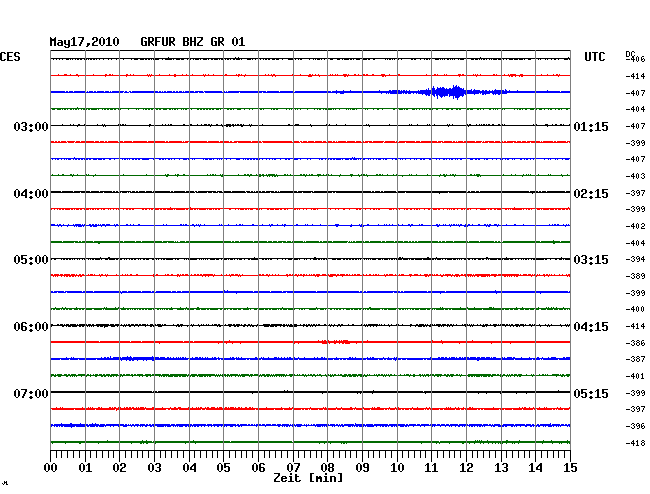This screenshot has width=650, height=494.
Task: Click minute label 07 on the axis
Action: [293, 467]
